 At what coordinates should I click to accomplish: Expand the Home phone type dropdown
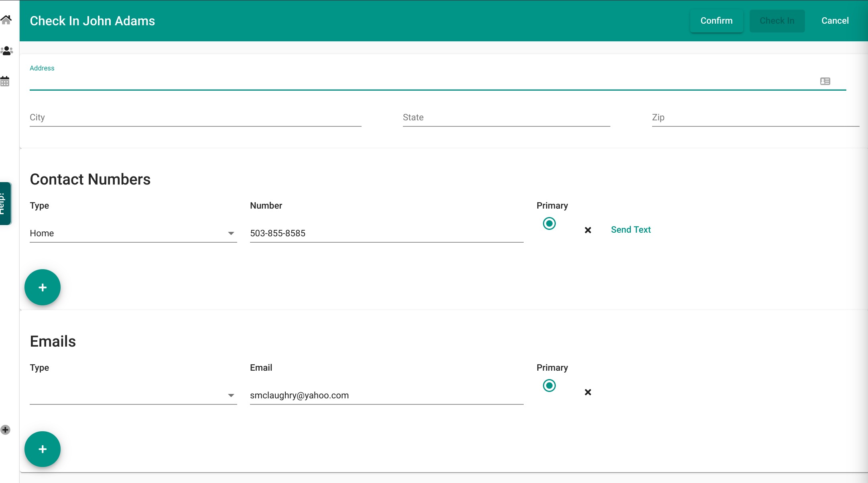click(x=133, y=233)
